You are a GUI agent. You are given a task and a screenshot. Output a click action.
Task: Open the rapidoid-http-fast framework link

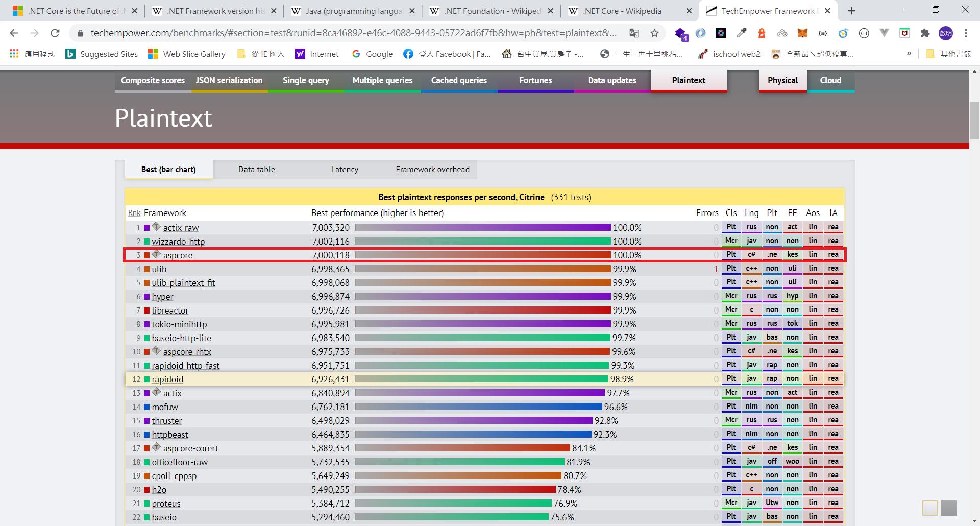pos(185,366)
